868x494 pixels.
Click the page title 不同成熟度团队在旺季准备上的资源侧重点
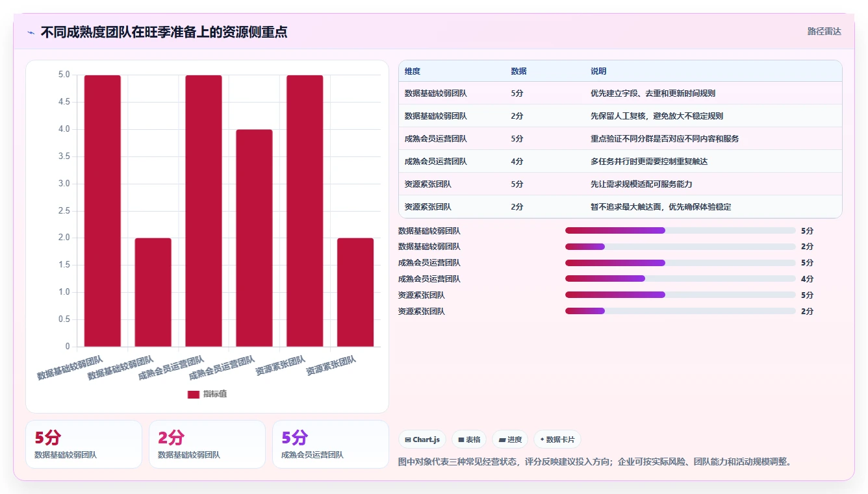point(164,32)
